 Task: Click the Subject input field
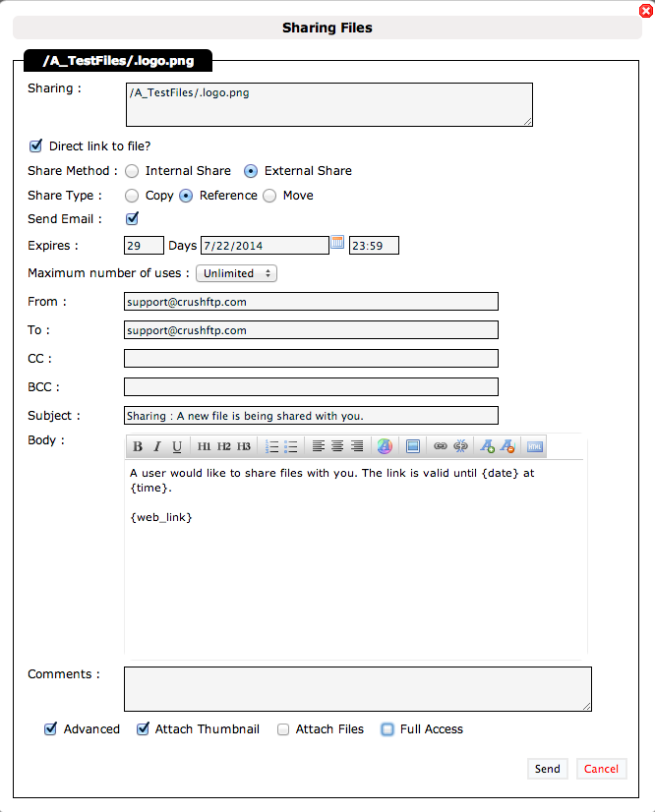pos(311,415)
